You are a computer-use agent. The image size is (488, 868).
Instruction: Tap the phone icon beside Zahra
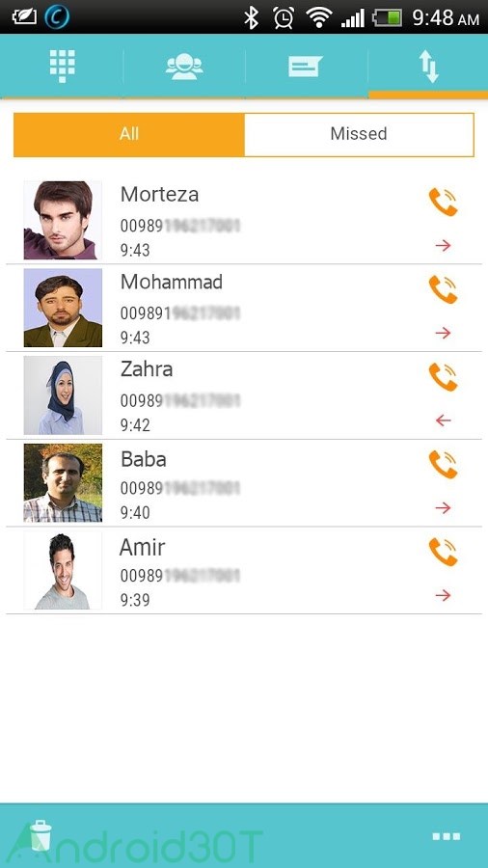pyautogui.click(x=444, y=376)
